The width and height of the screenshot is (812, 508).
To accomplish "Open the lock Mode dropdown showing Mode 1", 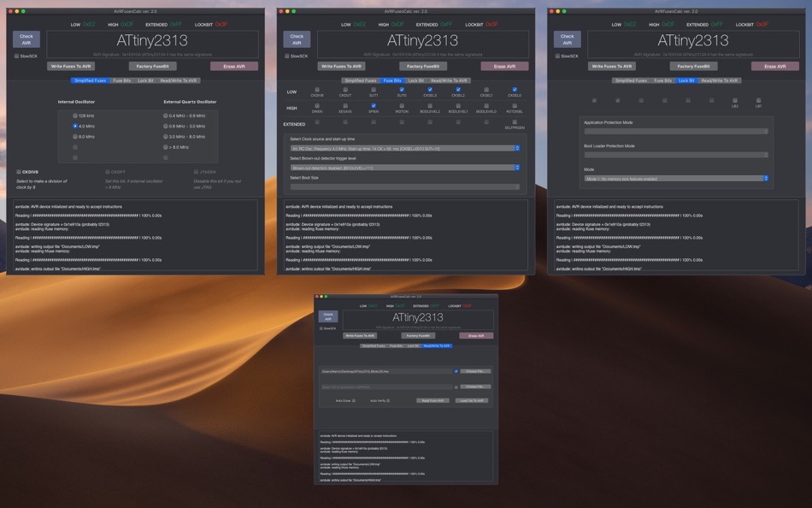I will pos(676,179).
